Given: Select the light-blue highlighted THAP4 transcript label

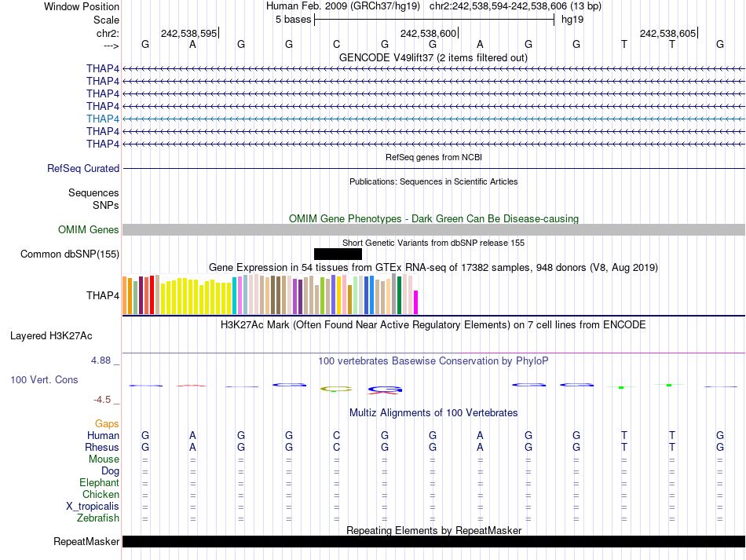Looking at the screenshot, I should (x=103, y=119).
